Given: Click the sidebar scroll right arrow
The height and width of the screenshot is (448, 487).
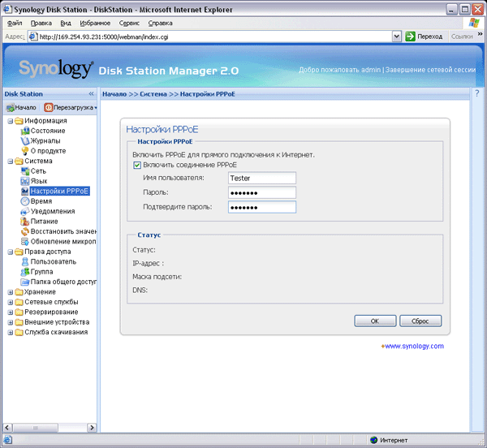Looking at the screenshot, I should (x=92, y=428).
